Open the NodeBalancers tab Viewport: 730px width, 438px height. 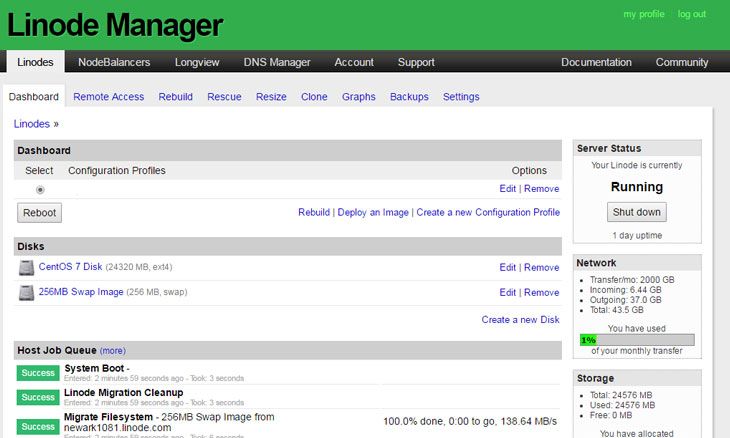(114, 62)
